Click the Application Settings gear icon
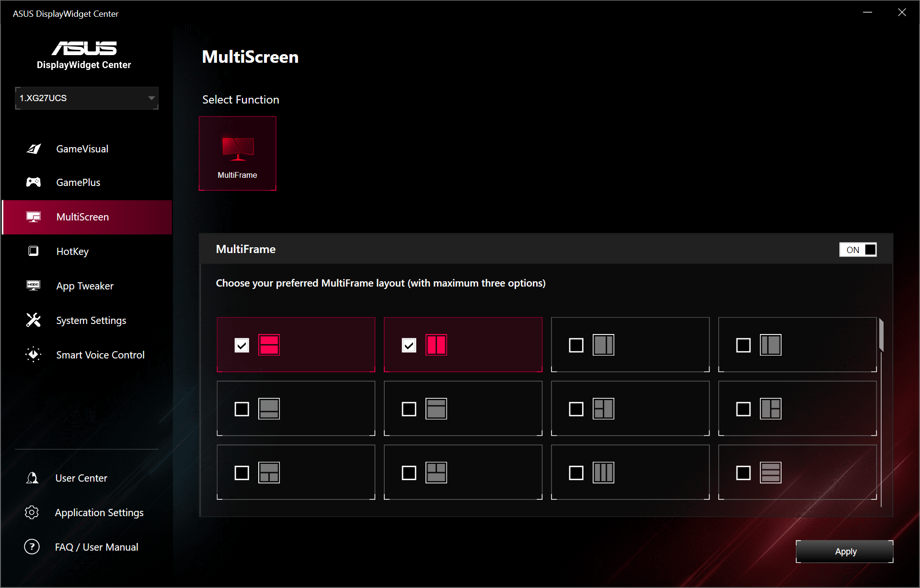920x588 pixels. tap(32, 512)
